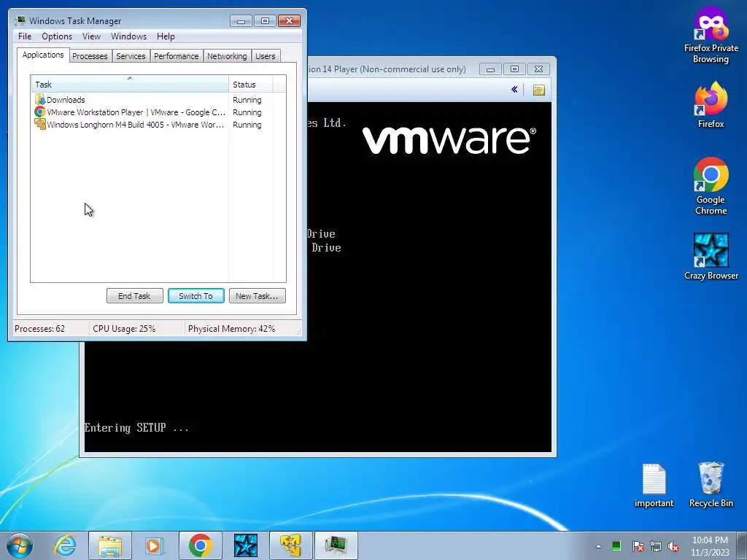Click the New Task... button
Image resolution: width=747 pixels, height=560 pixels.
[258, 296]
